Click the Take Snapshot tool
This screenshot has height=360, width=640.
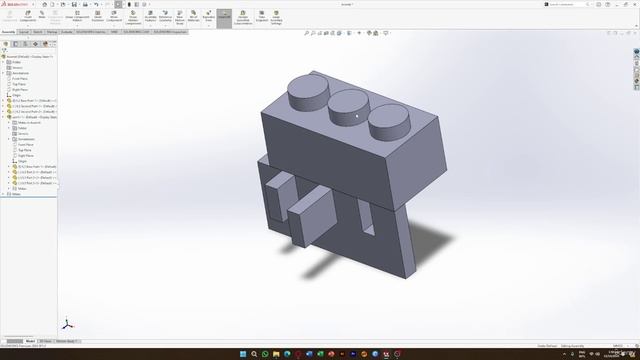point(262,16)
